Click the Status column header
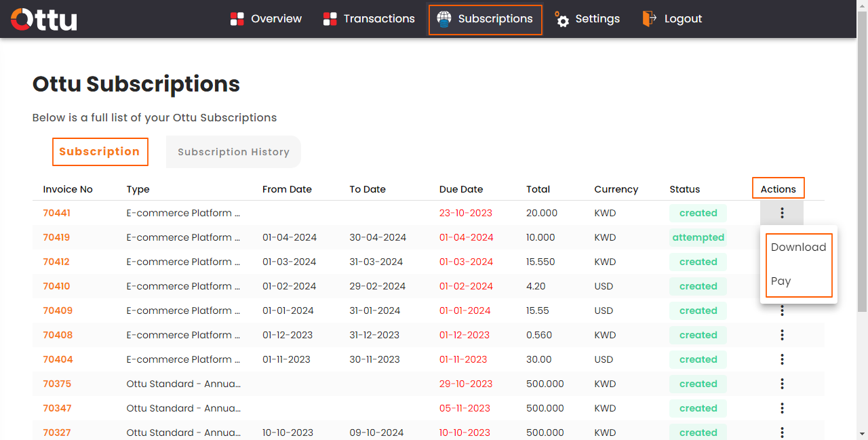 pyautogui.click(x=685, y=189)
